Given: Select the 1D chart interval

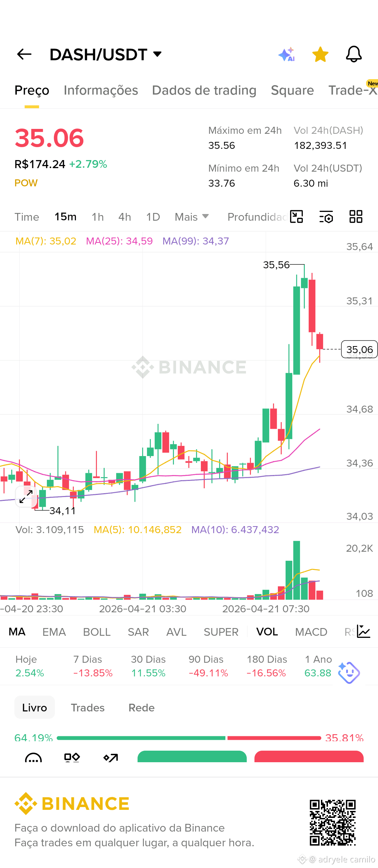Looking at the screenshot, I should point(153,217).
